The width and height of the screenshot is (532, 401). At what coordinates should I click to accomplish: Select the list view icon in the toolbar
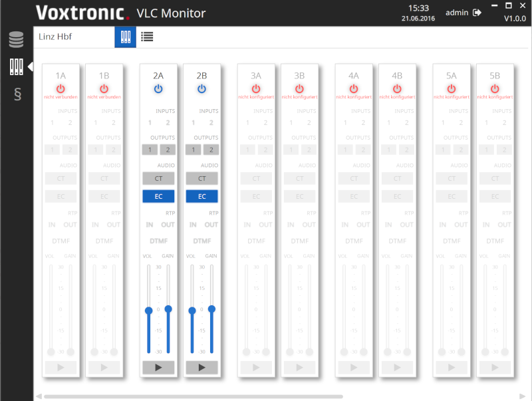point(147,37)
